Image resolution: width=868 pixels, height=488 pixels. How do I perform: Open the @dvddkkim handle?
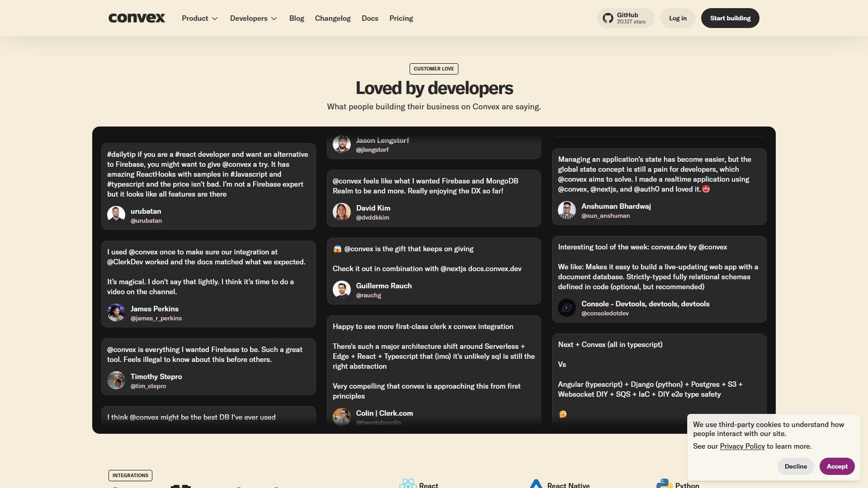pyautogui.click(x=373, y=217)
